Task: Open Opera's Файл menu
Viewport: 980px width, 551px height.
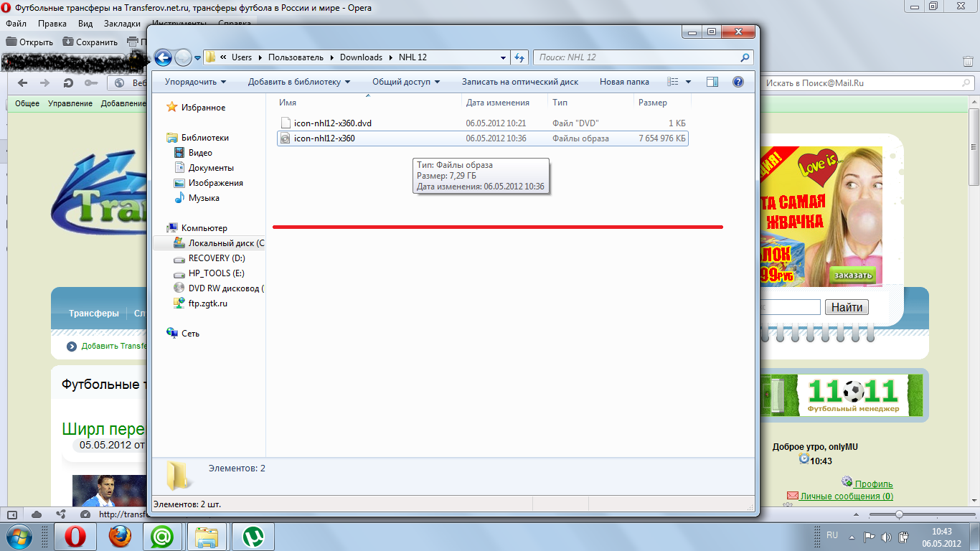Action: (16, 24)
